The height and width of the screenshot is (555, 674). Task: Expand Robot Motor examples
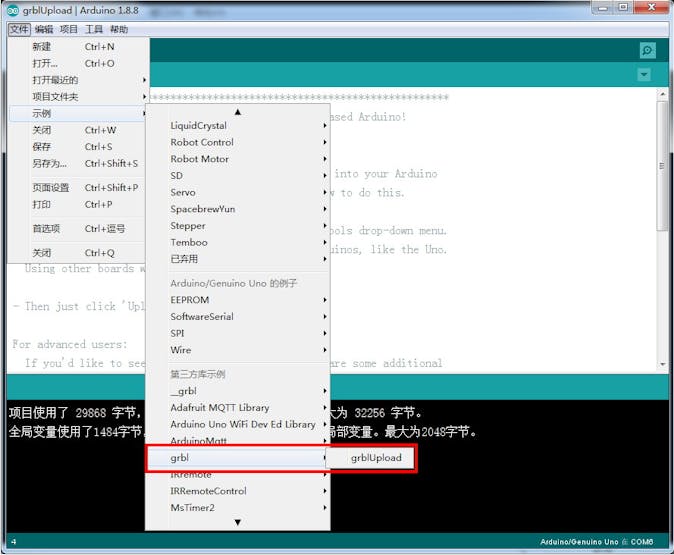click(x=238, y=159)
